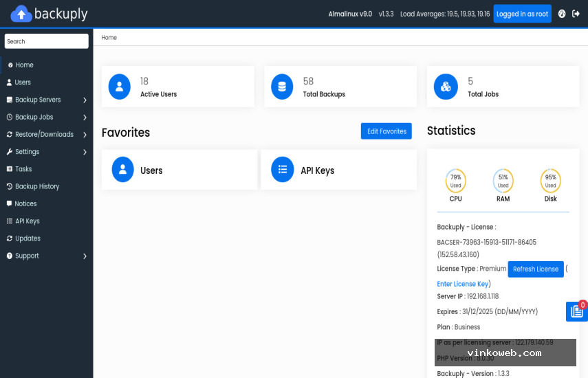
Task: Click the Disk usage gauge
Action: (550, 181)
